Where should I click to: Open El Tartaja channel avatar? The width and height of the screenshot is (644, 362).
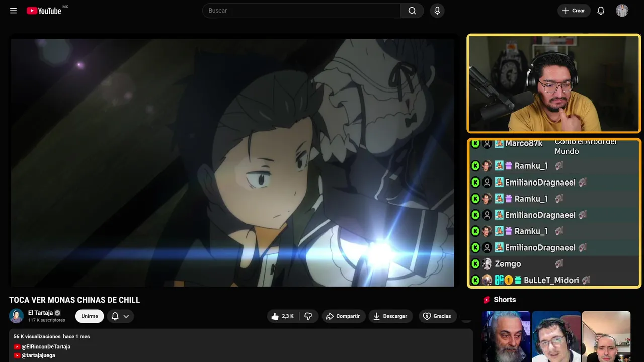[17, 316]
